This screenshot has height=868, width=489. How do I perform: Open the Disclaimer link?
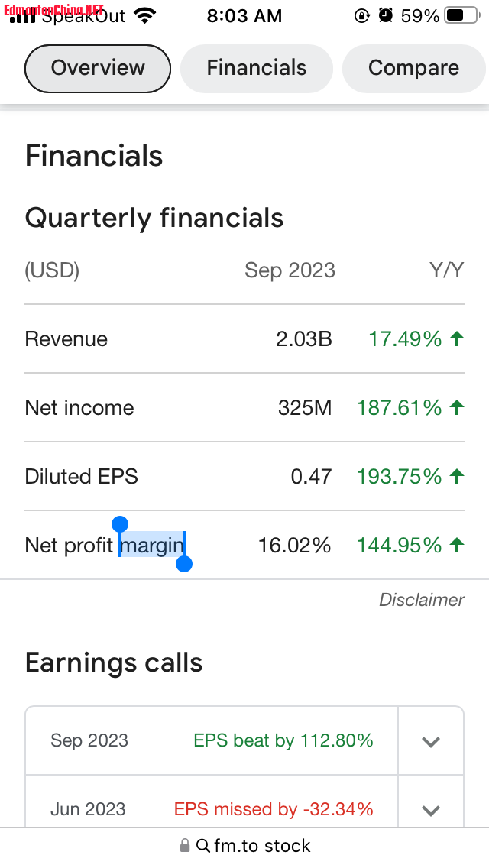coord(422,600)
